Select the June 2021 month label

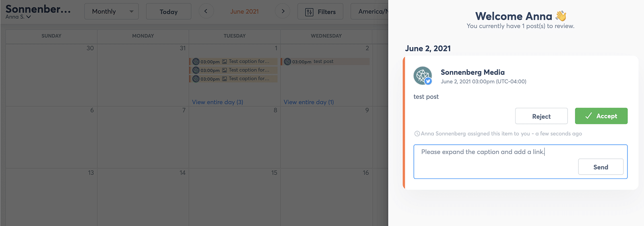click(244, 12)
